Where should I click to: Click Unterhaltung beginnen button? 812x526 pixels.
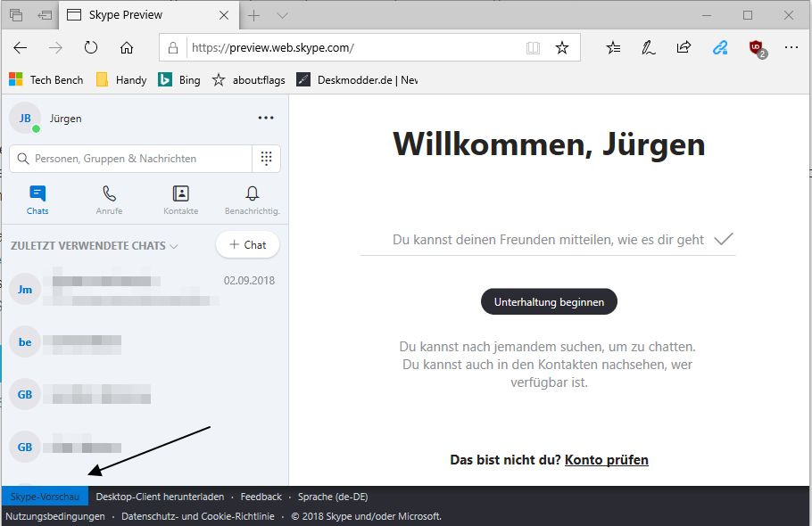[x=549, y=301]
